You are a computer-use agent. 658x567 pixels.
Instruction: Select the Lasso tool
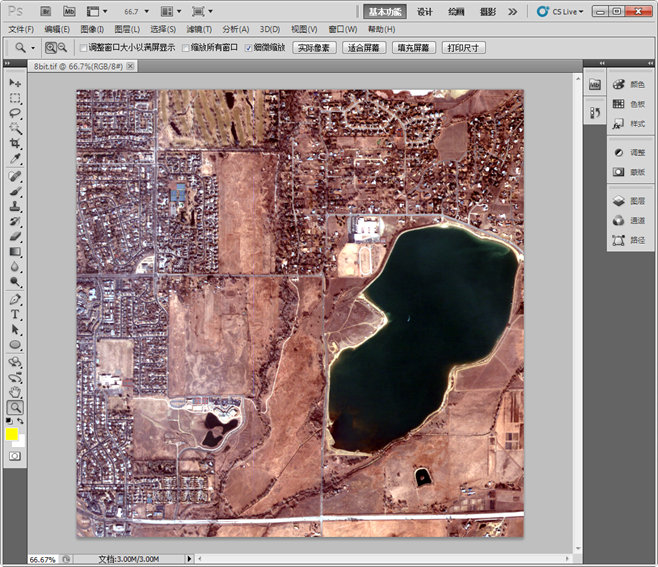15,113
